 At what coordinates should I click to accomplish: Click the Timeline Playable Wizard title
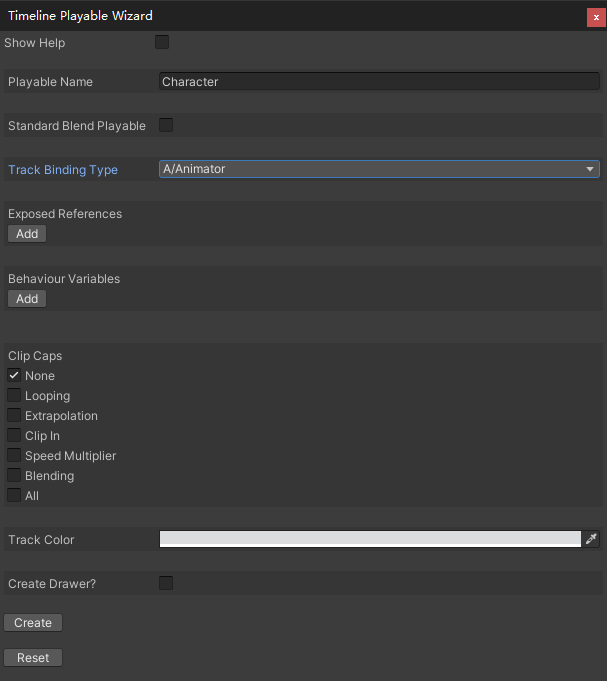tap(80, 16)
